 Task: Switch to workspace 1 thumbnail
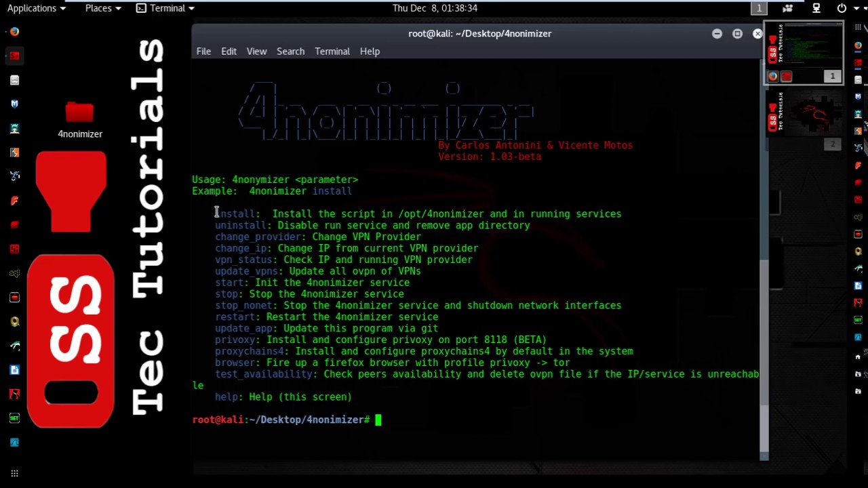pos(804,53)
